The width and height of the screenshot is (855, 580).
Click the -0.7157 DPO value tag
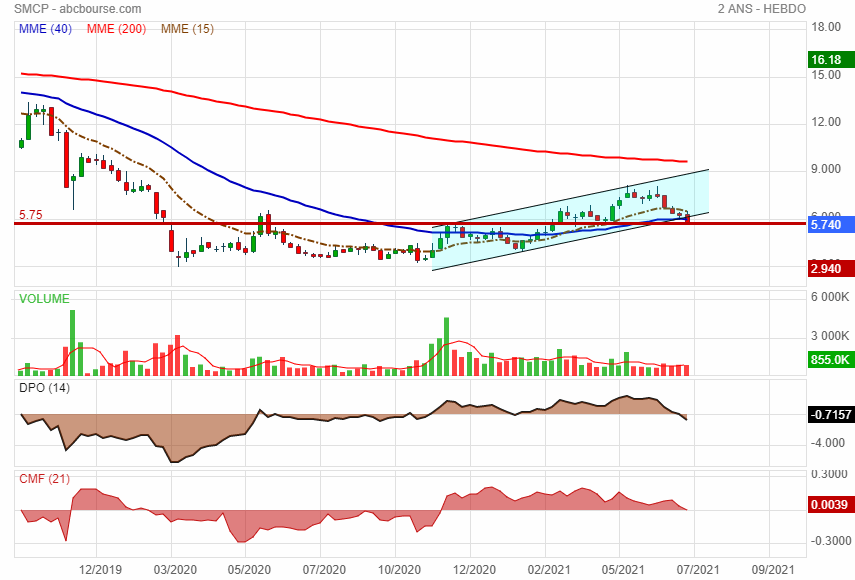point(831,415)
